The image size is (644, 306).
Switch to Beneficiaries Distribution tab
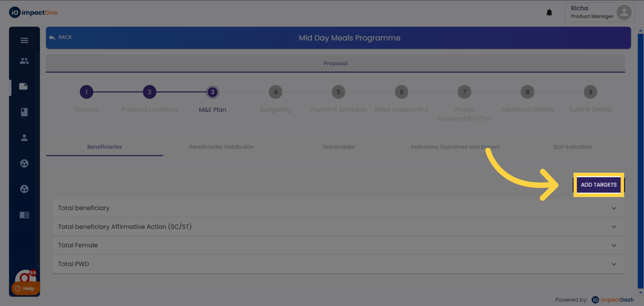(x=221, y=147)
